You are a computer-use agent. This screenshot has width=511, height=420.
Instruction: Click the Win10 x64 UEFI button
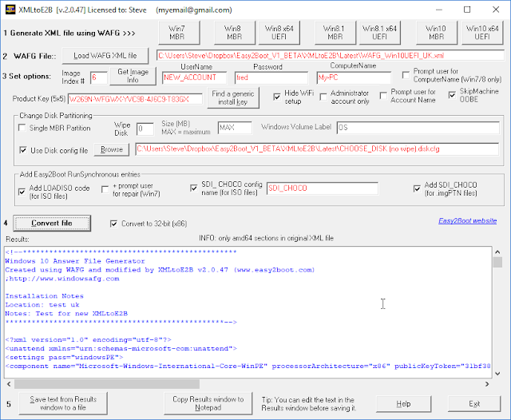point(482,33)
